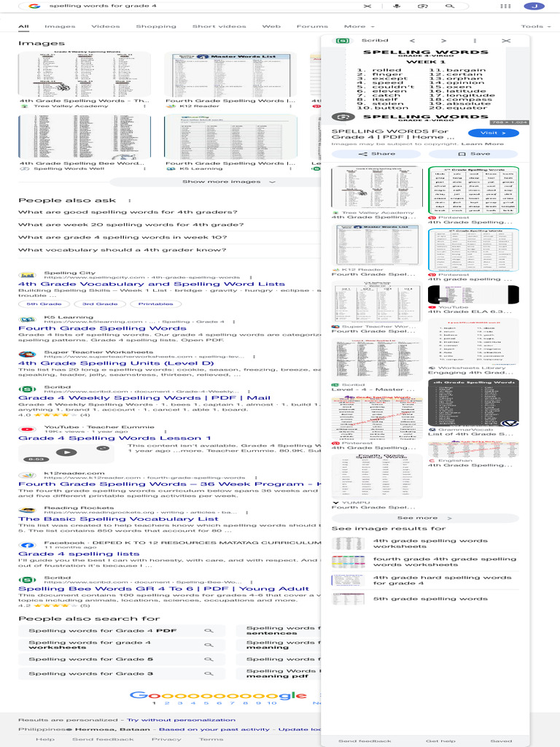Share the previewed image
This screenshot has width=560, height=747.
(376, 154)
